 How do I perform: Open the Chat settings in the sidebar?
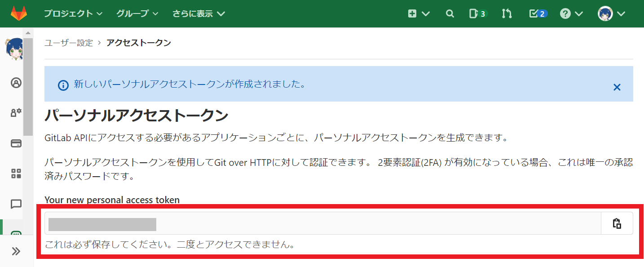[x=16, y=204]
